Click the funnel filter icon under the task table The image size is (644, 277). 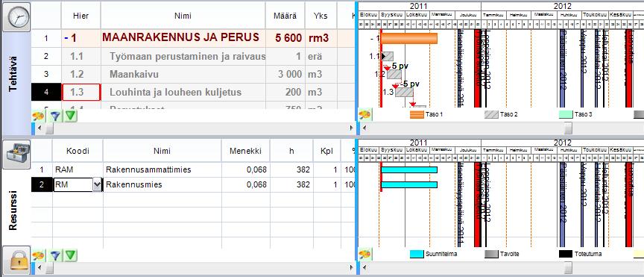coord(54,116)
